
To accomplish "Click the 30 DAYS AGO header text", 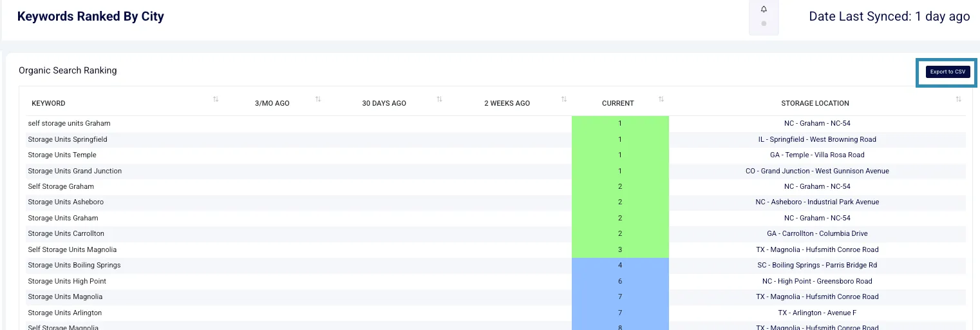I will [384, 103].
